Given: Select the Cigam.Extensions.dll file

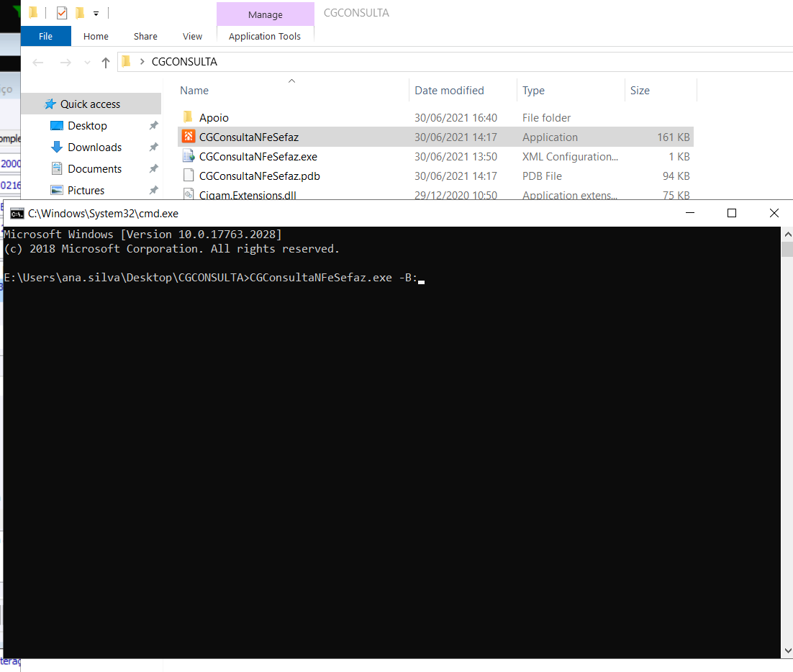Looking at the screenshot, I should click(x=435, y=194).
